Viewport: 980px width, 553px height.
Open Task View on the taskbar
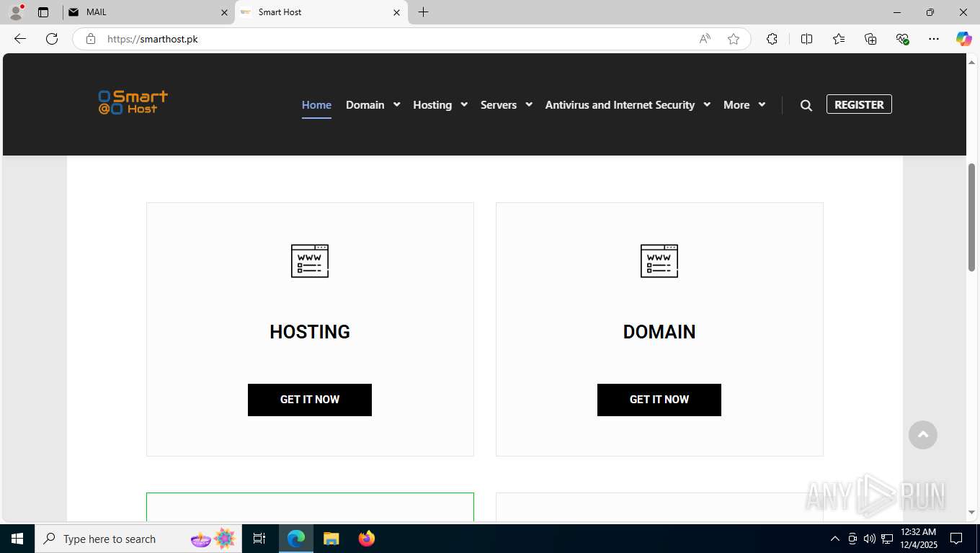[259, 539]
